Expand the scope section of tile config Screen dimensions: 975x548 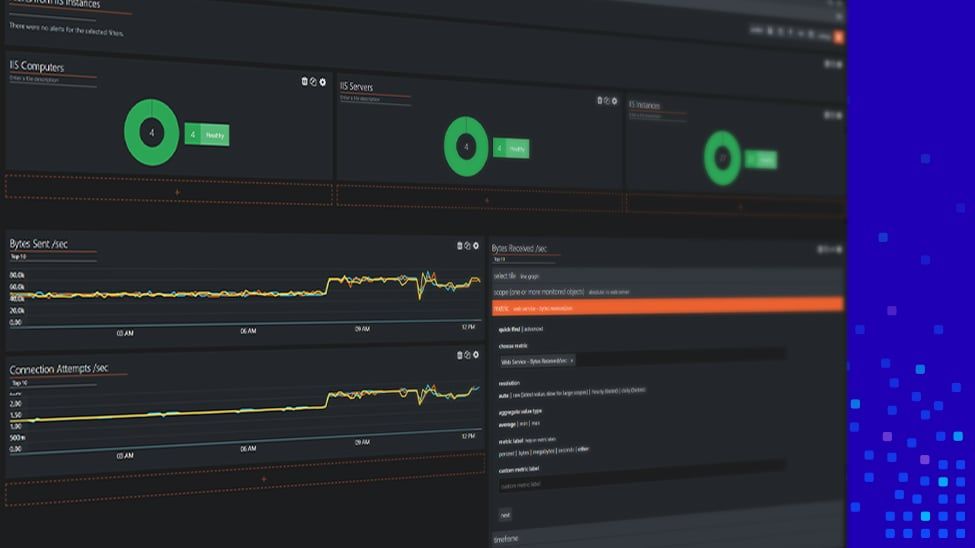(x=540, y=292)
